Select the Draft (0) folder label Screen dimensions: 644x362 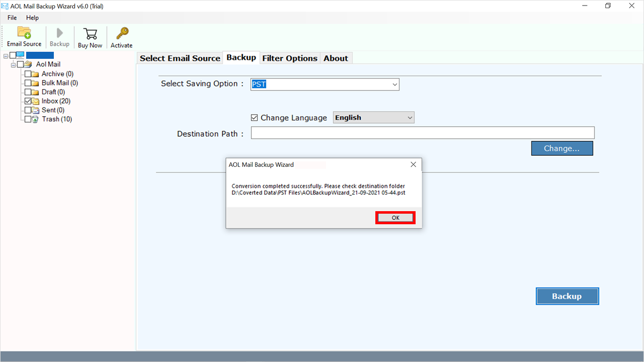click(53, 92)
